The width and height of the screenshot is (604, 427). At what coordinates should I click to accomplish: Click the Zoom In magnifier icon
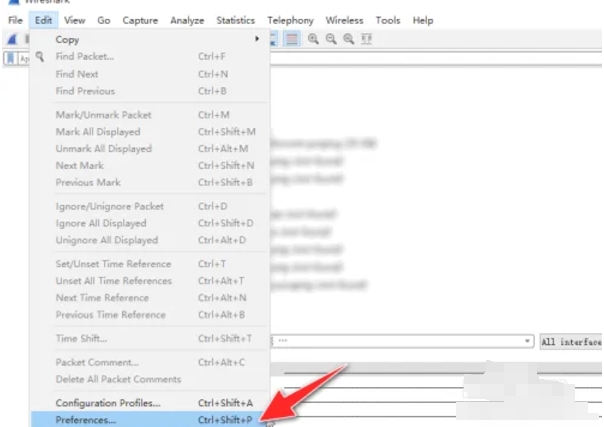[314, 39]
